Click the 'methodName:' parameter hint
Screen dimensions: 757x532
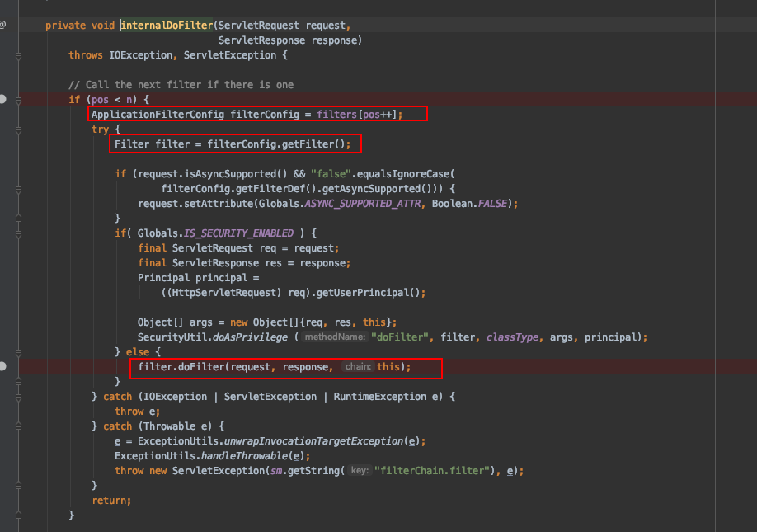[x=335, y=337]
